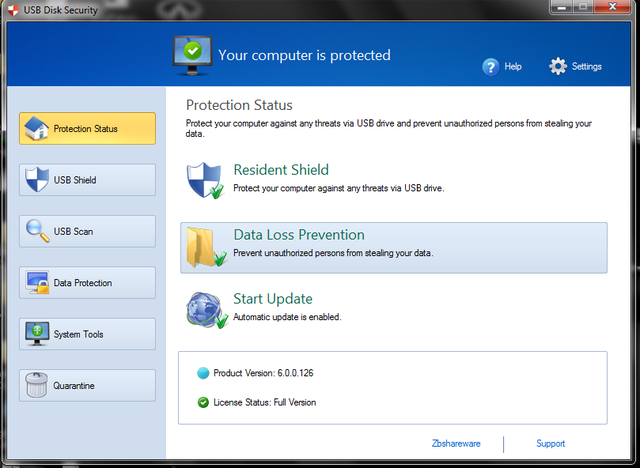This screenshot has height=468, width=640.
Task: Open the Settings text link
Action: pos(587,67)
